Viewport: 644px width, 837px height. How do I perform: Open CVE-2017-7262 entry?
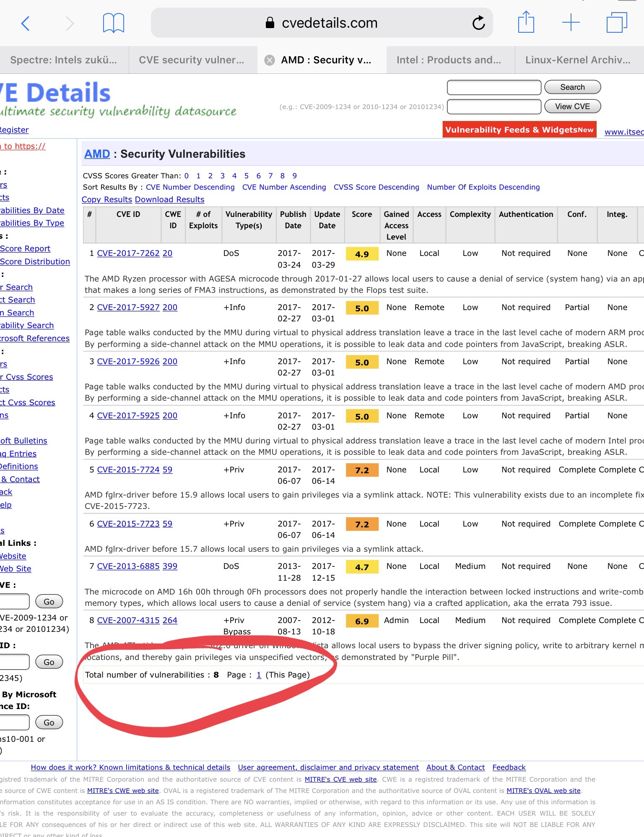(x=128, y=253)
